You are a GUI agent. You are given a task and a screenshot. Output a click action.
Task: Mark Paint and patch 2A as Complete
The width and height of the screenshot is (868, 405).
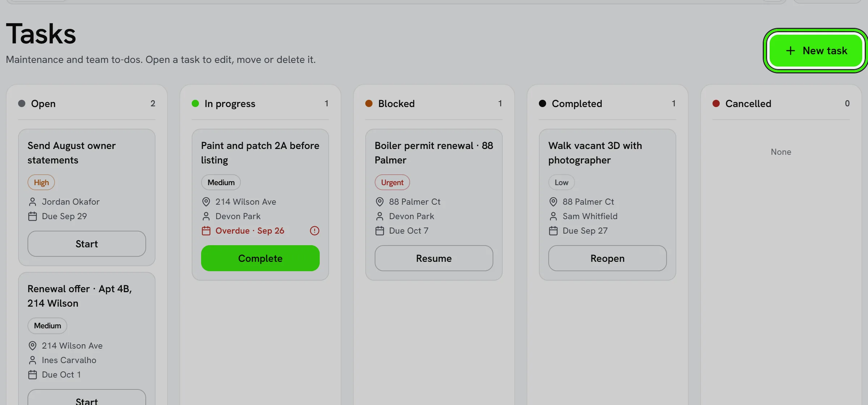pos(260,258)
